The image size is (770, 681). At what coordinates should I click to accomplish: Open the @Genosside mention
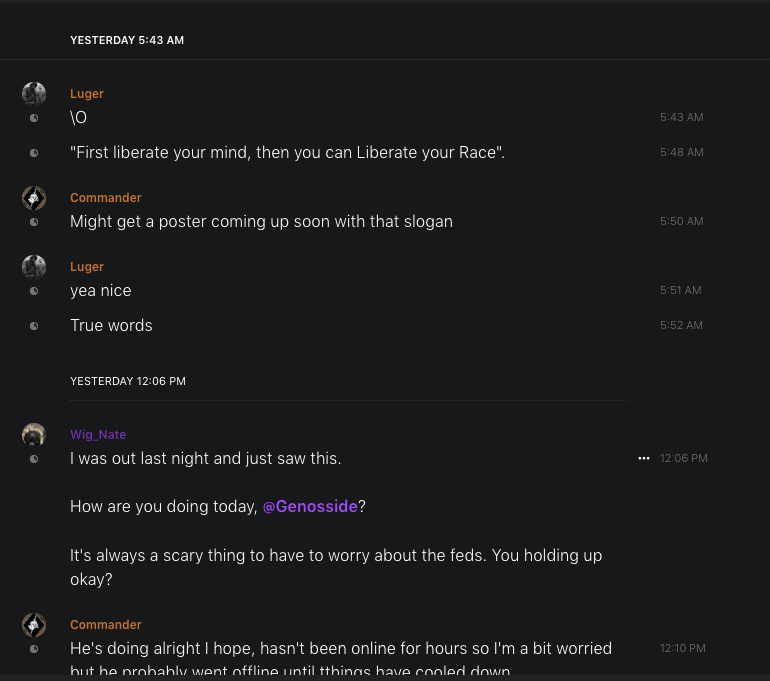[x=310, y=507]
